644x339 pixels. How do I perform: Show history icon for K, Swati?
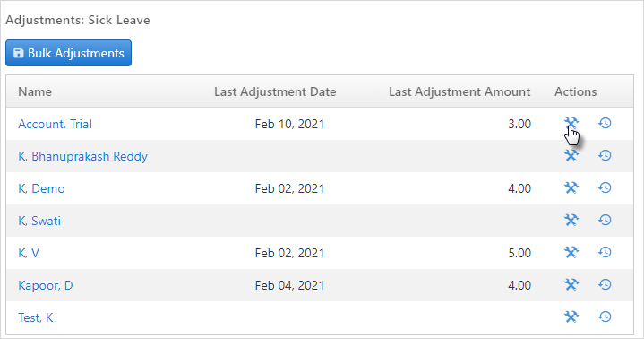click(605, 220)
